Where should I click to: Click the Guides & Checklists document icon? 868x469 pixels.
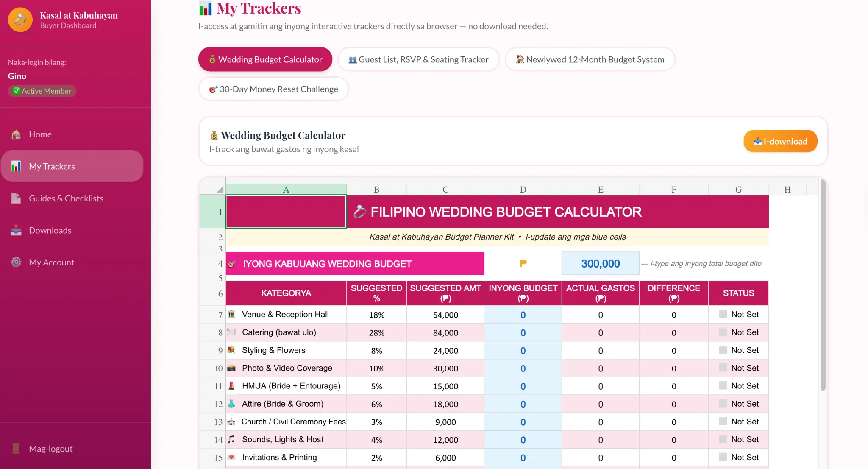tap(16, 198)
